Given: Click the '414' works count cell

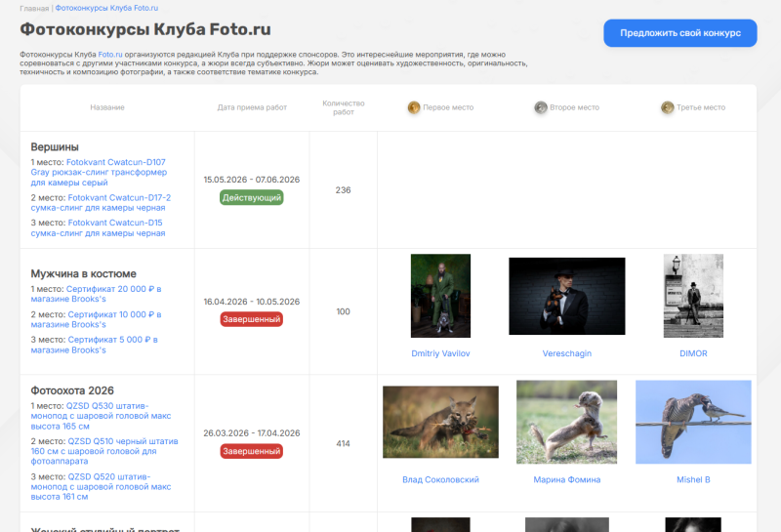Looking at the screenshot, I should click(x=344, y=444).
